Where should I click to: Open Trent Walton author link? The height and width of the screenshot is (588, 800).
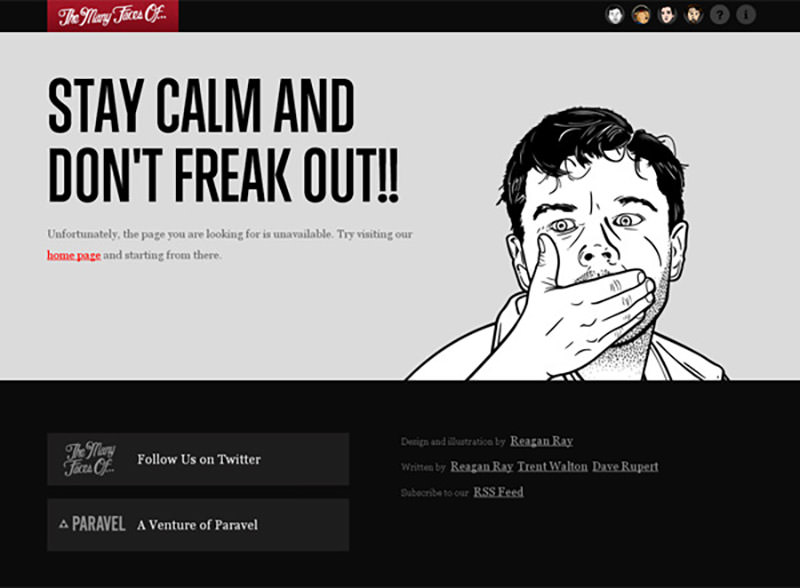(553, 466)
